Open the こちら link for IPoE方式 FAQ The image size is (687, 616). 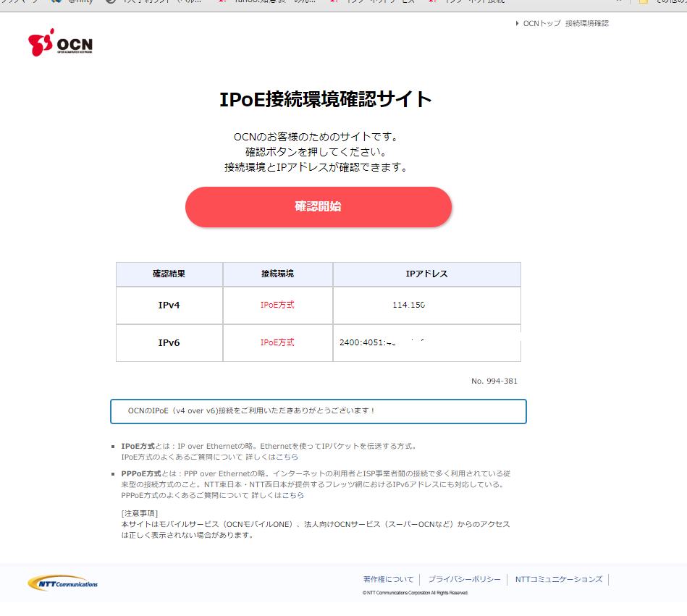[287, 457]
